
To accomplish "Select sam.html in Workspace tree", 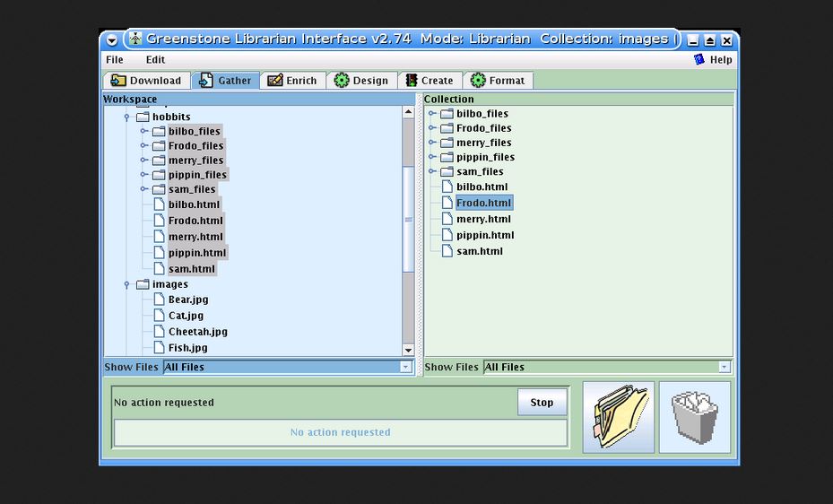I will pyautogui.click(x=192, y=269).
